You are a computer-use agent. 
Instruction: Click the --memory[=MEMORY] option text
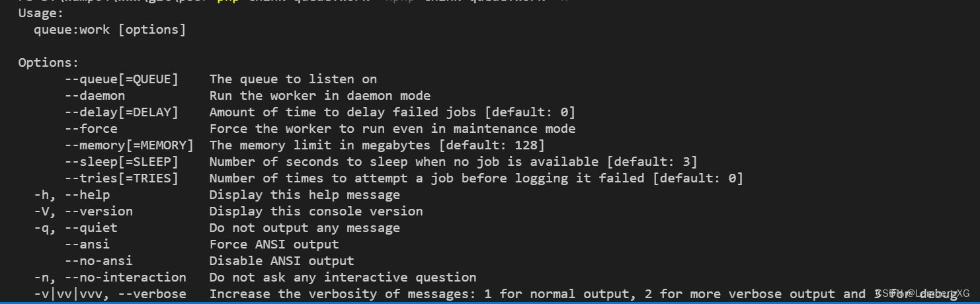pos(130,145)
